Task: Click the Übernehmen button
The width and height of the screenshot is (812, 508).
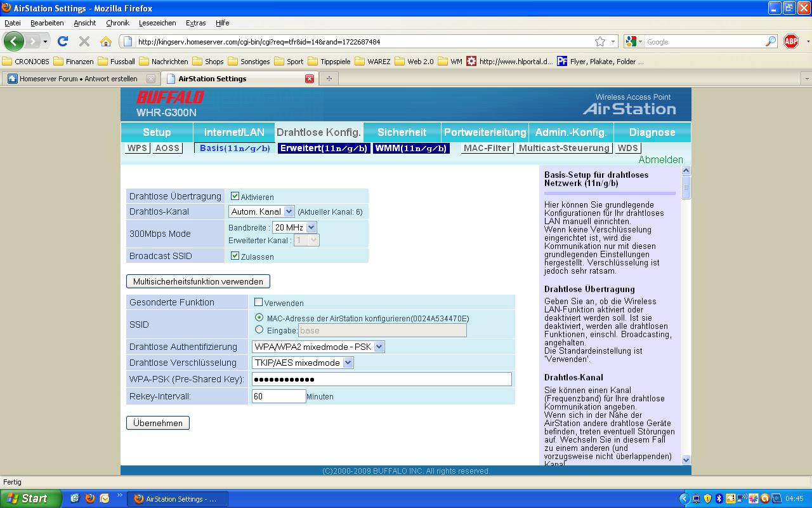Action: 158,423
